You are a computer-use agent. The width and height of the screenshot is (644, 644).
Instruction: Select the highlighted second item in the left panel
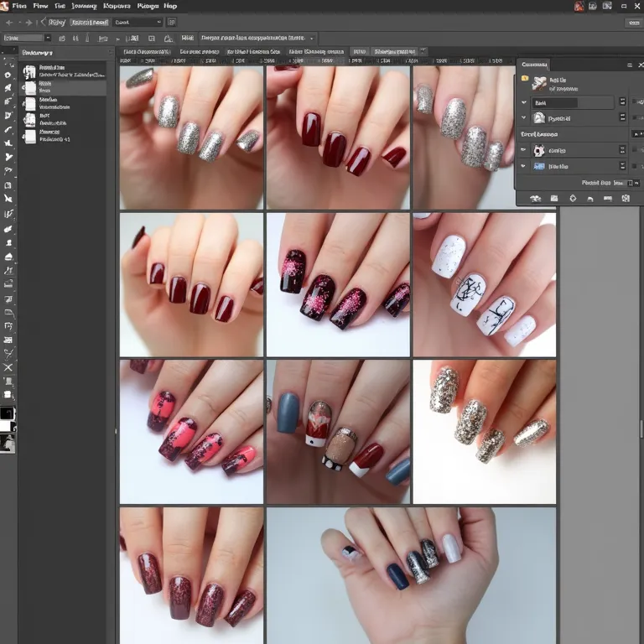[x=63, y=87]
